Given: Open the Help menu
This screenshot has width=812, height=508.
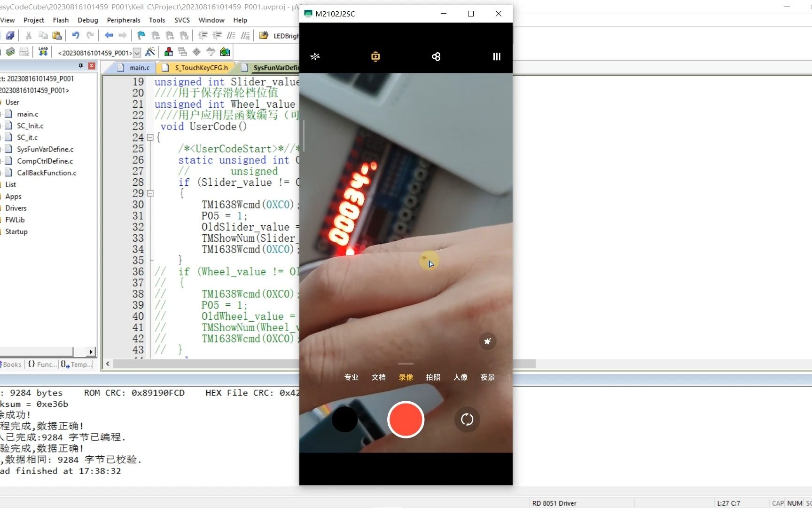Looking at the screenshot, I should pos(240,20).
